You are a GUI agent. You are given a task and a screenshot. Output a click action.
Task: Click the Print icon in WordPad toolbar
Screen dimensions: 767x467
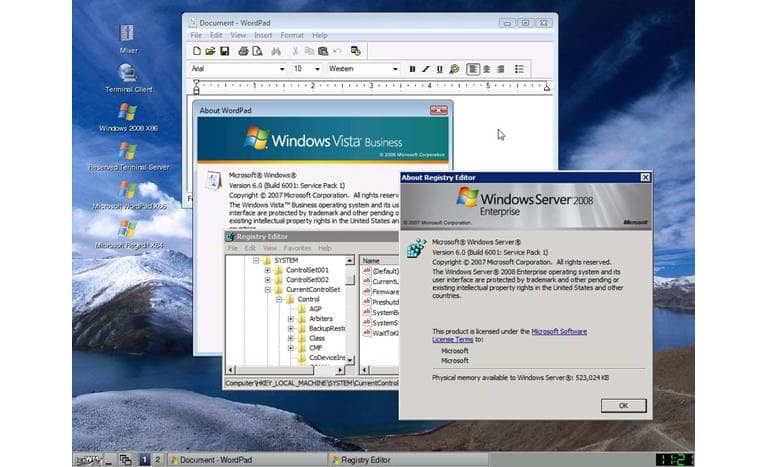point(243,51)
